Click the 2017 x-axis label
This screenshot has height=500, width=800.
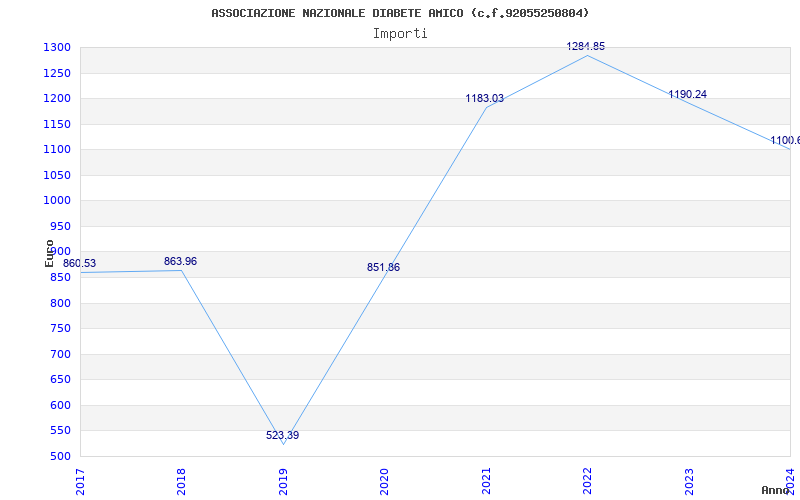click(x=80, y=482)
